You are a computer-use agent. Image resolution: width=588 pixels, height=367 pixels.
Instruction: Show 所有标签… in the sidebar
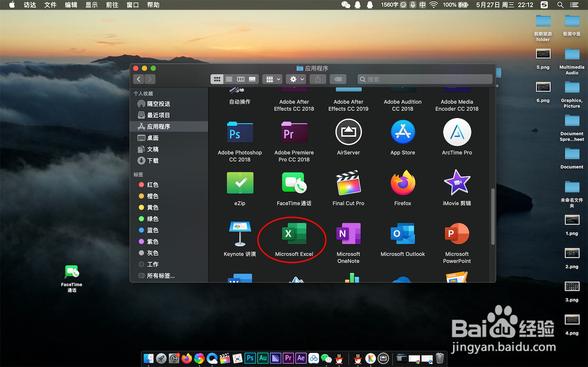(x=169, y=276)
